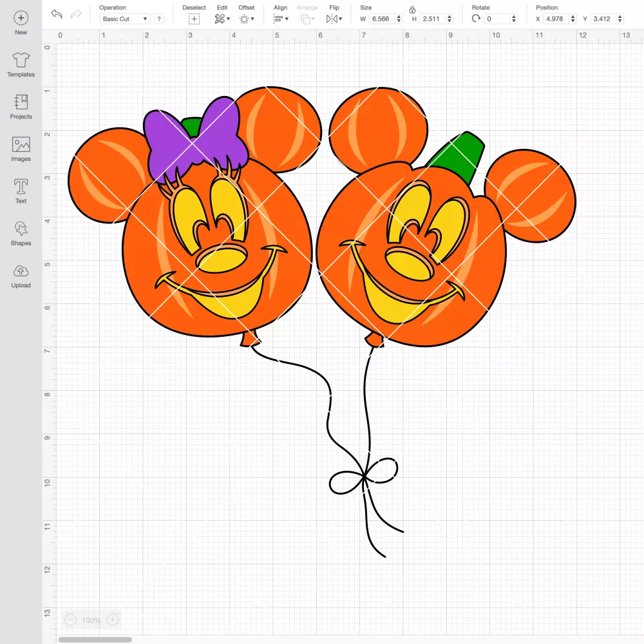
Task: Open the Templates panel
Action: coord(21,65)
